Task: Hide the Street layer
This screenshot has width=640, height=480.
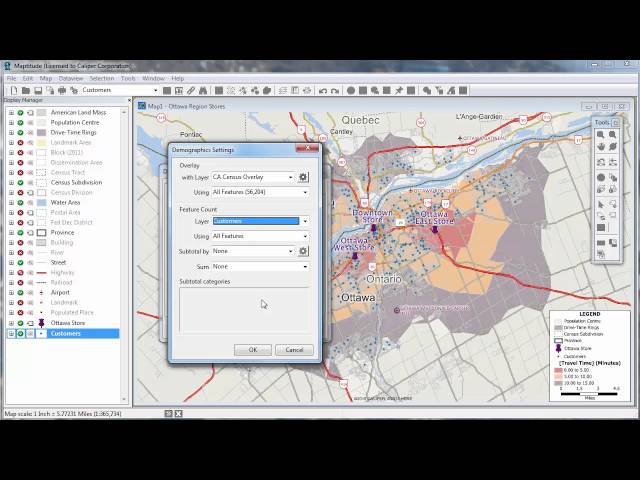Action: [x=20, y=262]
